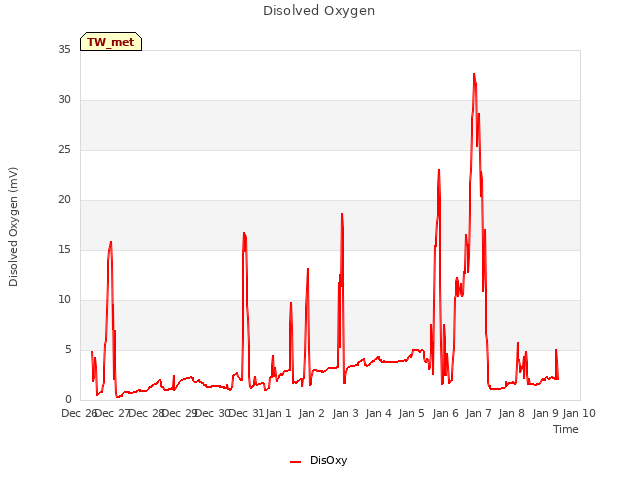Viewport: 640px width, 480px height.
Task: Click the peak near 16 after Dec 26
Action: [x=111, y=242]
